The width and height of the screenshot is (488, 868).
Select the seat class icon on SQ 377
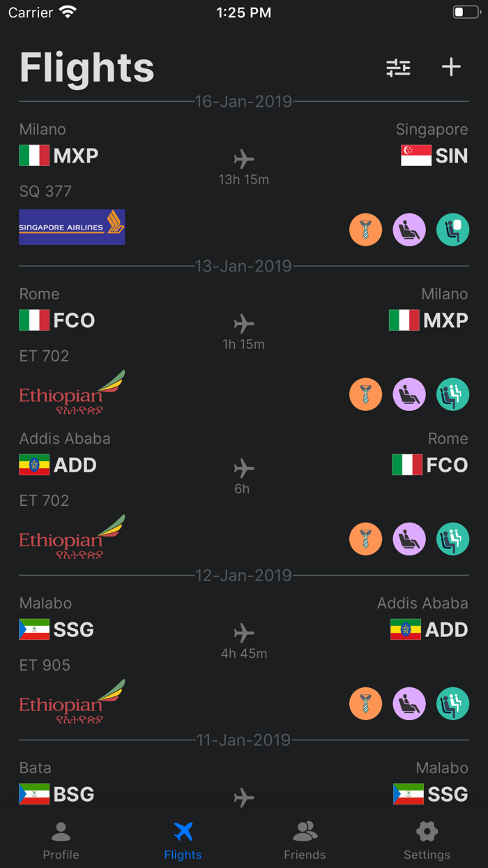tap(409, 229)
